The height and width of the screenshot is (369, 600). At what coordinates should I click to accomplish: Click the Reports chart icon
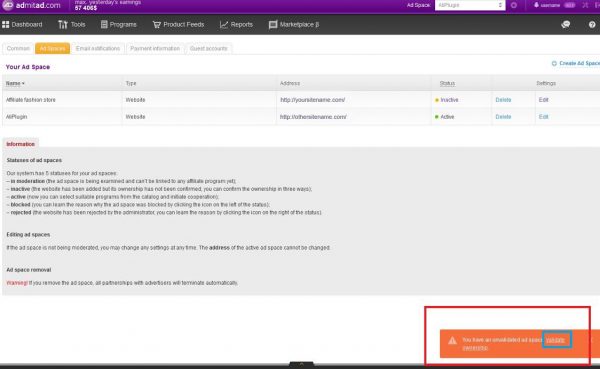point(224,24)
